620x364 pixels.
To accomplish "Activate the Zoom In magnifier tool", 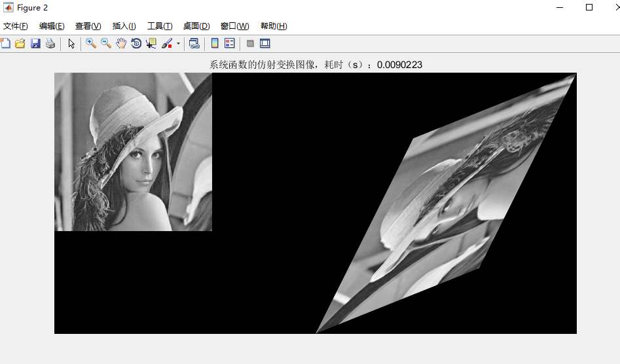I will pyautogui.click(x=91, y=43).
